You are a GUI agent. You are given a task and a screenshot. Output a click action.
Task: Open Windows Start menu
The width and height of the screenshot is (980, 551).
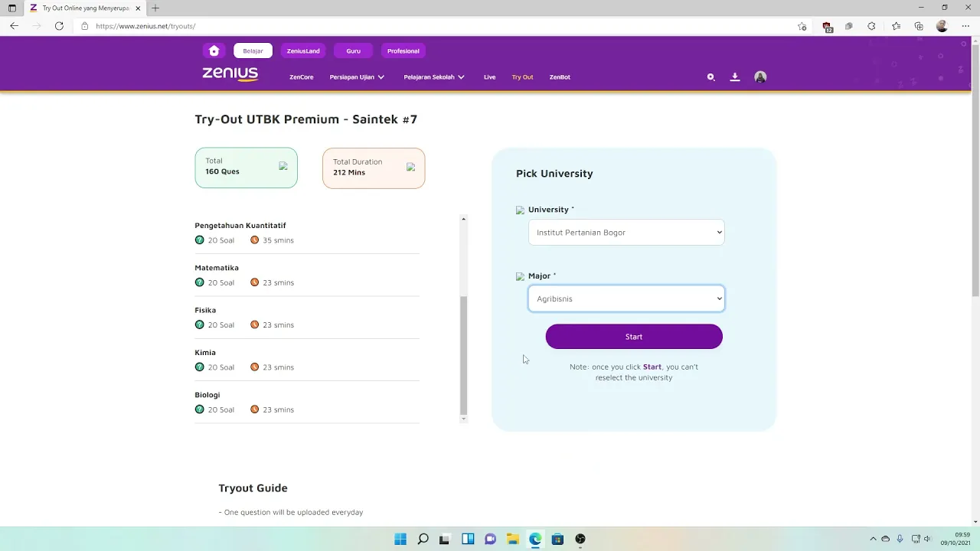coord(400,539)
